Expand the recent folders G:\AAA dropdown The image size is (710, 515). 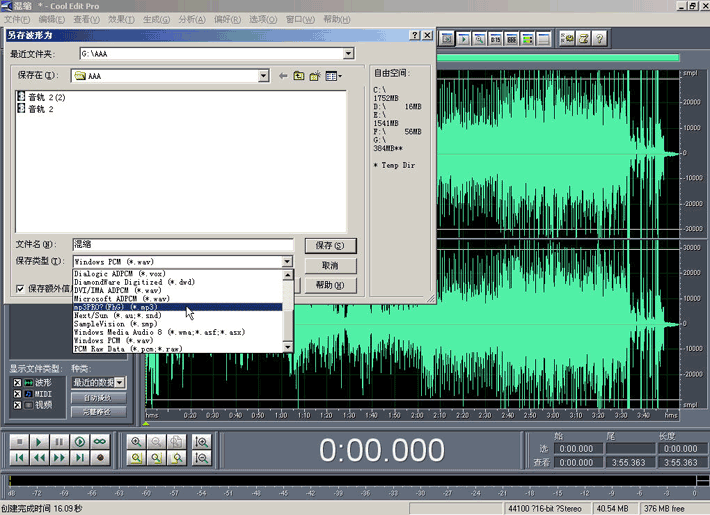pos(348,54)
